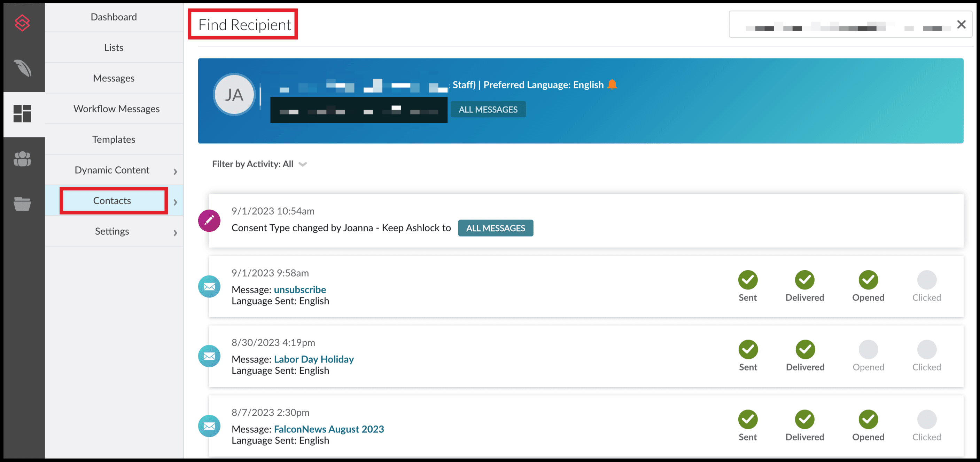Expand Dynamic Content submenu arrow

tap(176, 172)
